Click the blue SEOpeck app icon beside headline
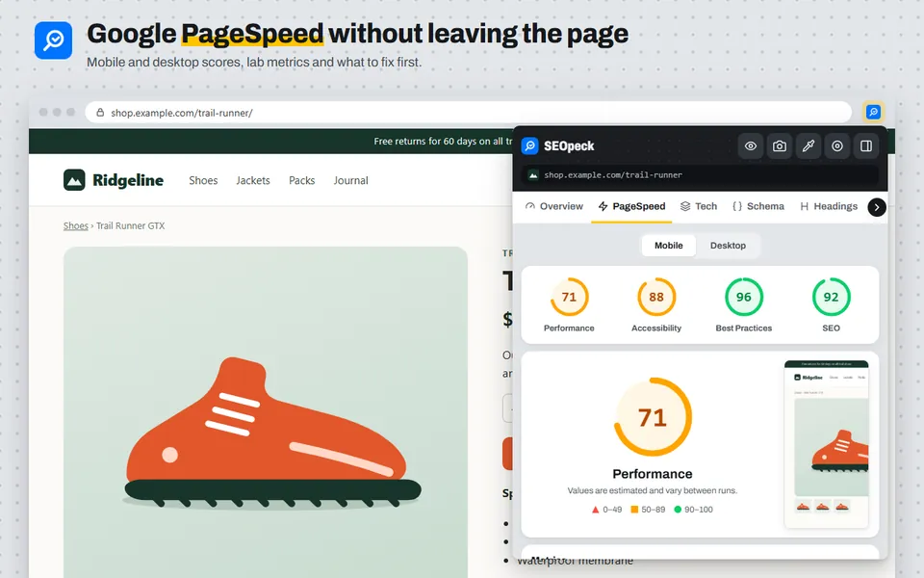The height and width of the screenshot is (578, 924). [53, 40]
